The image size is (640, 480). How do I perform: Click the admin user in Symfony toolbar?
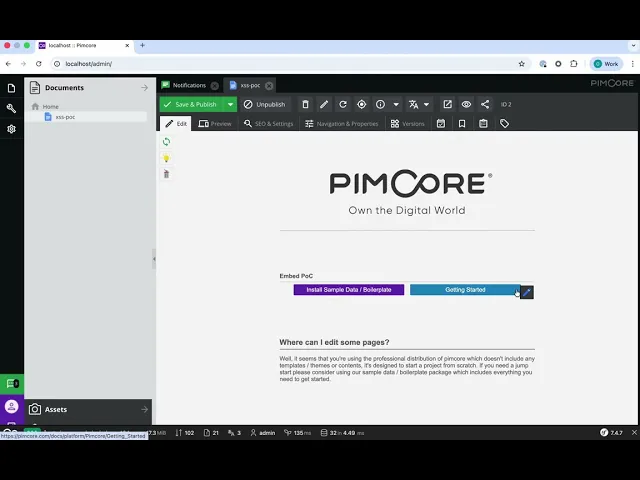click(263, 433)
